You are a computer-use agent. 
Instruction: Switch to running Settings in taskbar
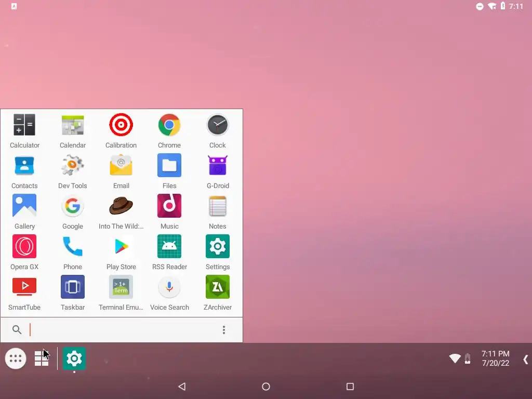(74, 358)
